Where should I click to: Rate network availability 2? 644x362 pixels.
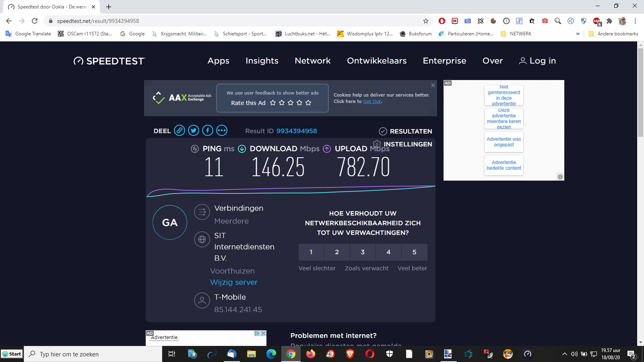tap(337, 252)
